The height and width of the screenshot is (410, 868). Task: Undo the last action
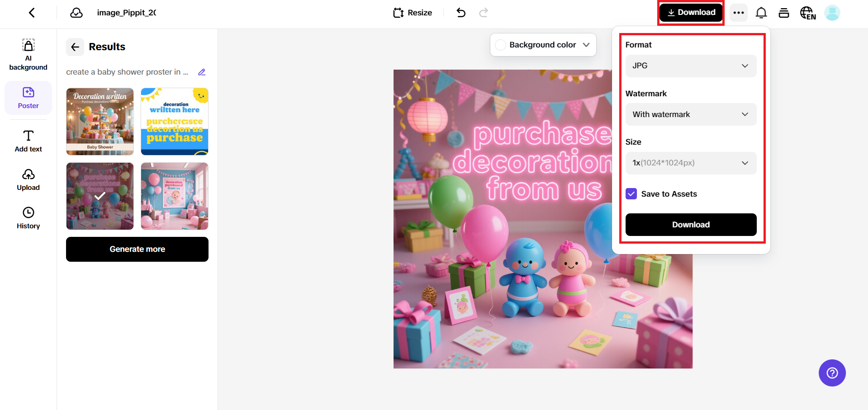click(461, 13)
